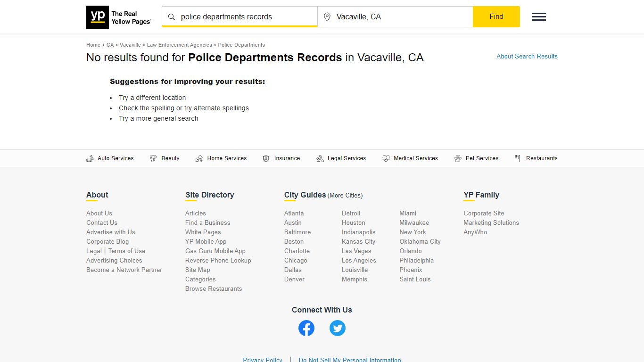Open AnyWho link
The image size is (644, 362).
(x=475, y=232)
